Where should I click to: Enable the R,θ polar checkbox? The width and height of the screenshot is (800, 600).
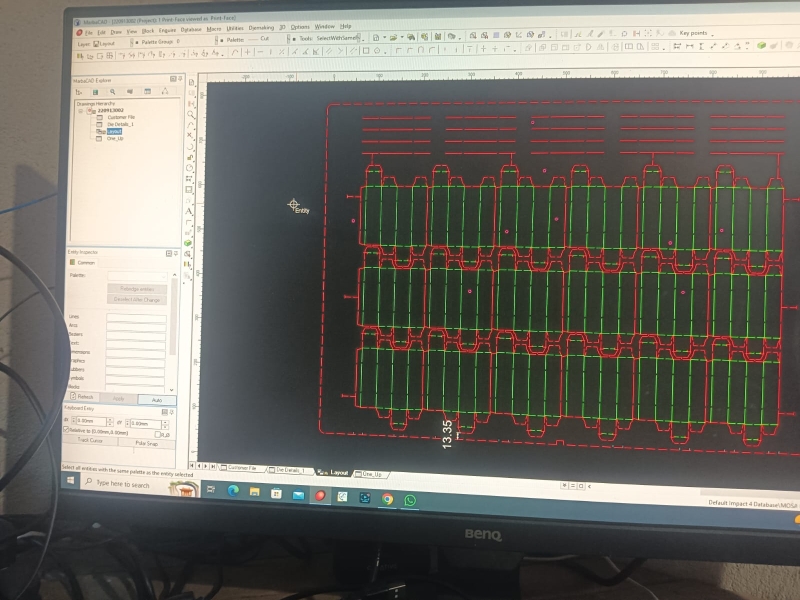[x=157, y=434]
